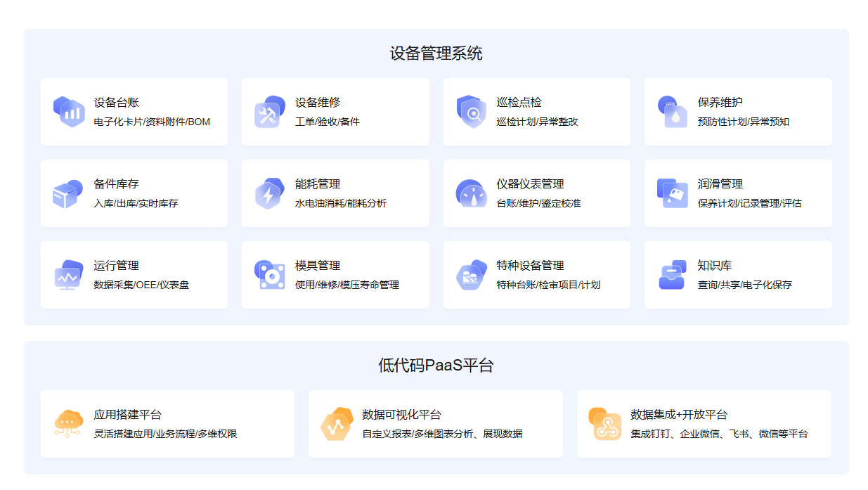
Task: Click the 能耗管理 lightning bolt icon
Action: point(269,193)
